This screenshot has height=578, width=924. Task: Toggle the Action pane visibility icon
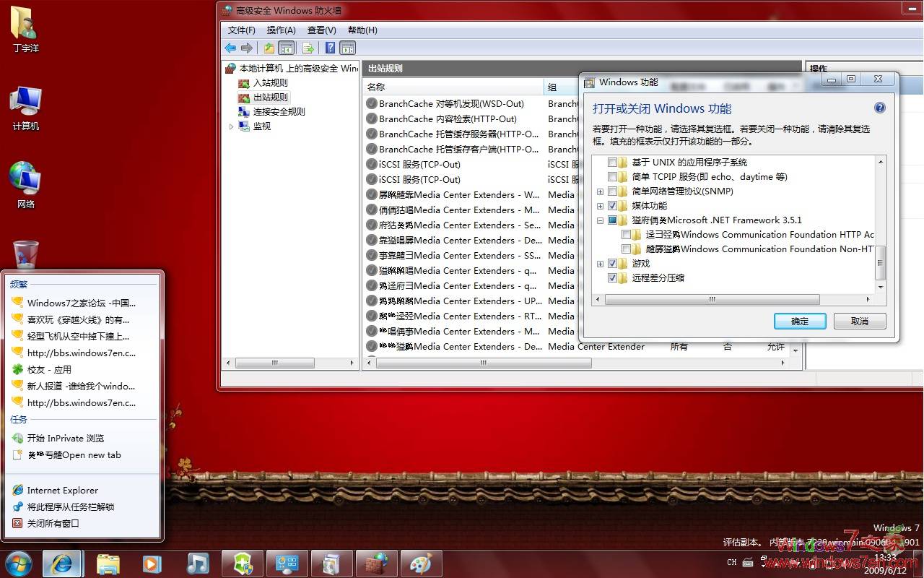tap(347, 48)
